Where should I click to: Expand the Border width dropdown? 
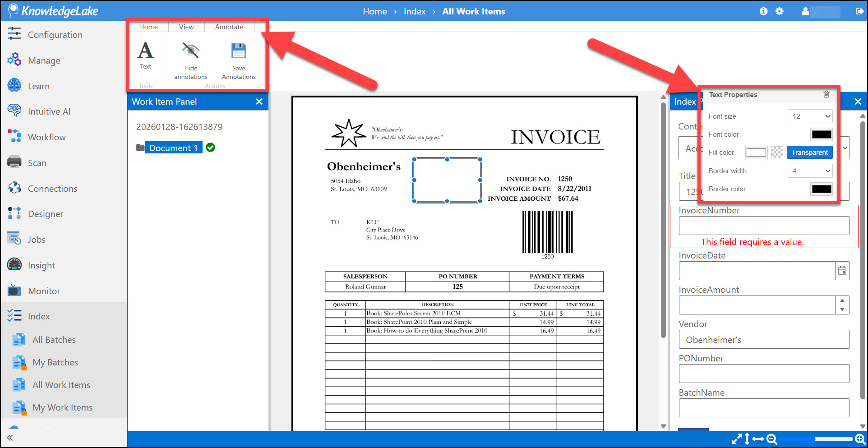810,171
